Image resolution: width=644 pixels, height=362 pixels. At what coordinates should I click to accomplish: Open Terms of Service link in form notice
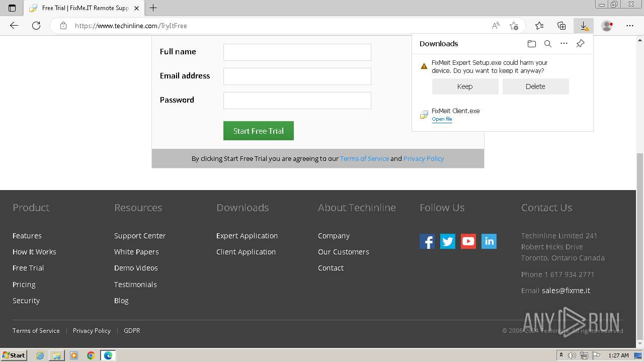(364, 158)
